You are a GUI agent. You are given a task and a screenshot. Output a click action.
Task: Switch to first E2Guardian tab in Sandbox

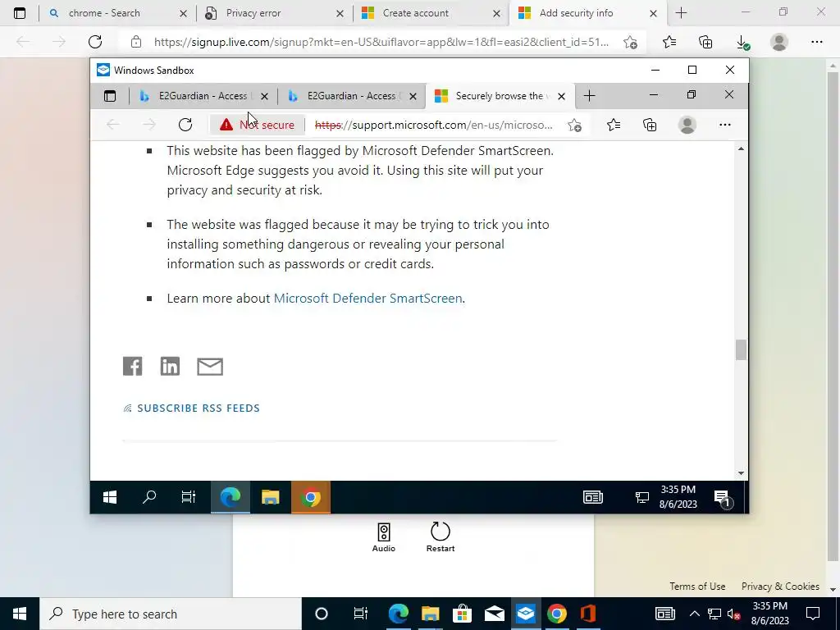[x=203, y=96]
